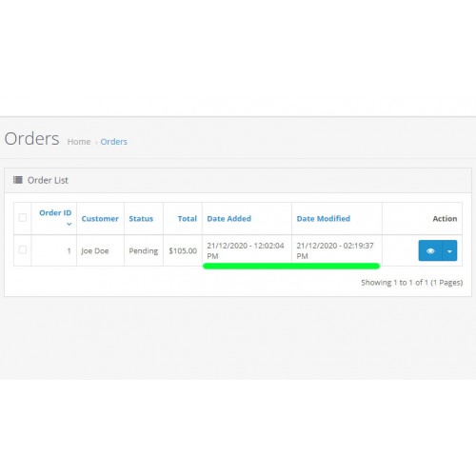Sort by Order ID column
The height and width of the screenshot is (476, 476).
point(55,212)
